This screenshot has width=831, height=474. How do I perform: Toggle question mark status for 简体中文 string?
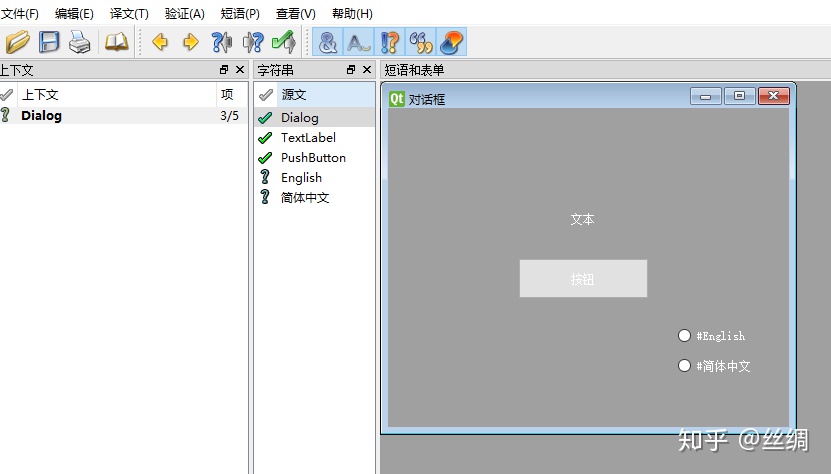click(265, 197)
